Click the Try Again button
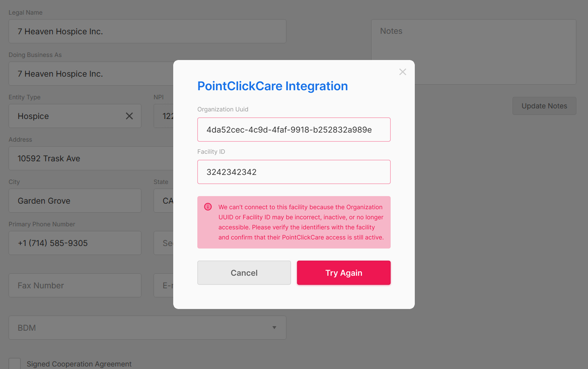The width and height of the screenshot is (588, 369). click(344, 273)
